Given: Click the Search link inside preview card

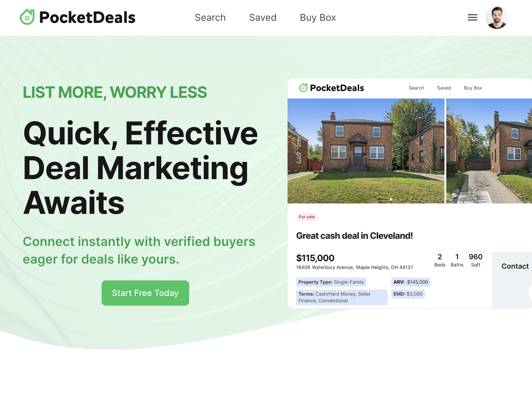Looking at the screenshot, I should pyautogui.click(x=416, y=88).
